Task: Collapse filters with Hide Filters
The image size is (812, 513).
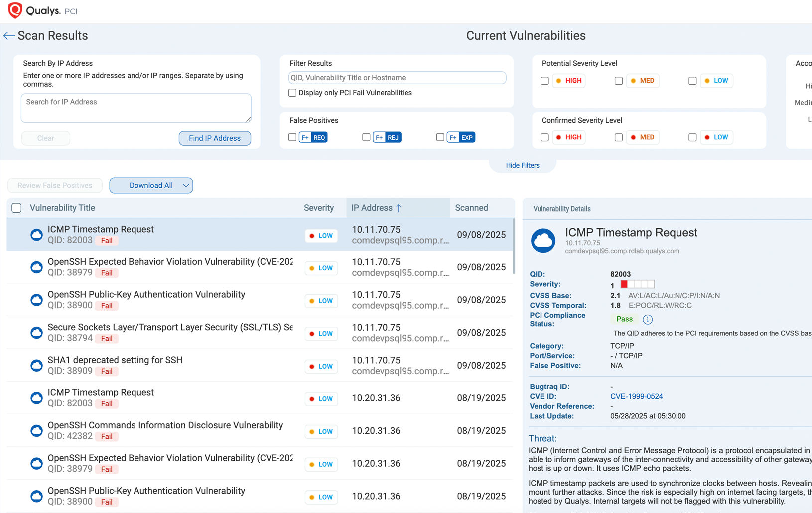Action: click(522, 165)
